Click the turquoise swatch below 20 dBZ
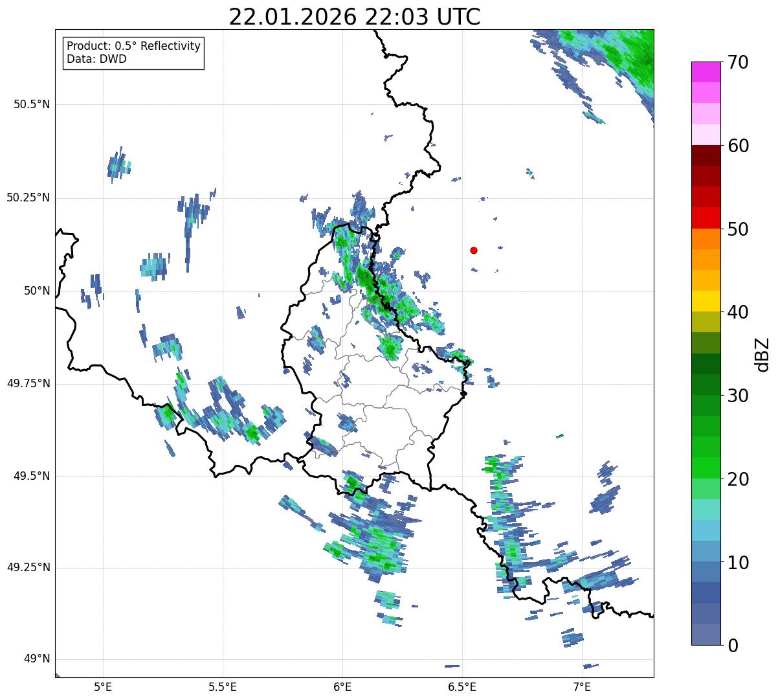778x700 pixels. coord(706,510)
